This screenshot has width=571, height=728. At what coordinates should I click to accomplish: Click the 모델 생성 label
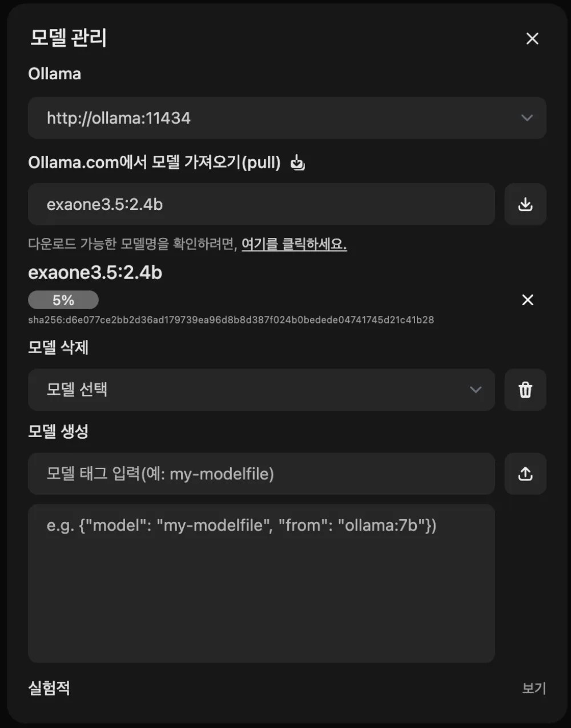58,431
